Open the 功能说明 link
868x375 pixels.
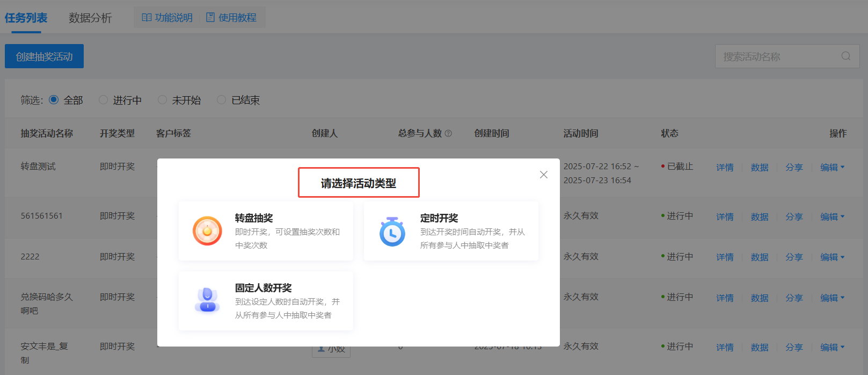(167, 18)
